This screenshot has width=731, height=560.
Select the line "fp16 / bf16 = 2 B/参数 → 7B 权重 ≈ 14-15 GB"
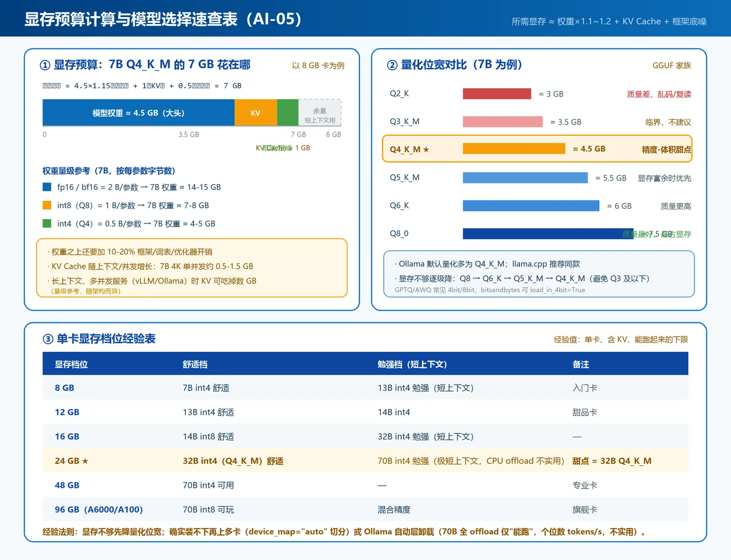coord(139,187)
